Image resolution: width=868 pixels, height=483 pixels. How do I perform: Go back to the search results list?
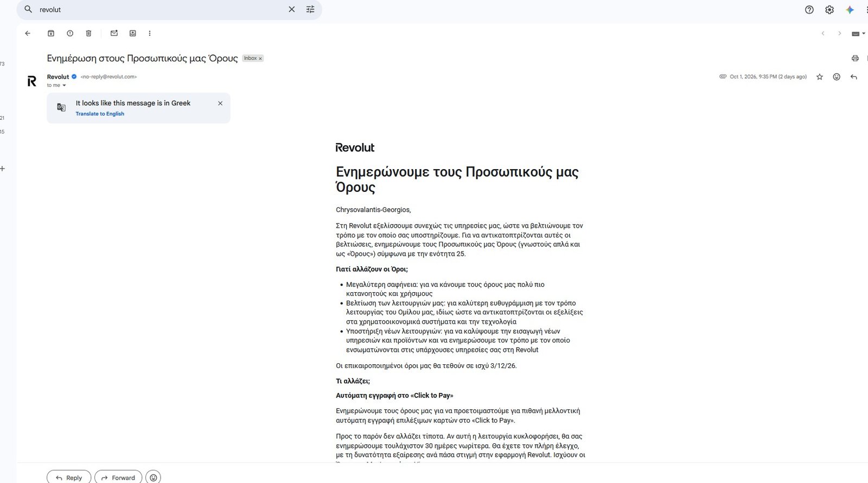[28, 33]
